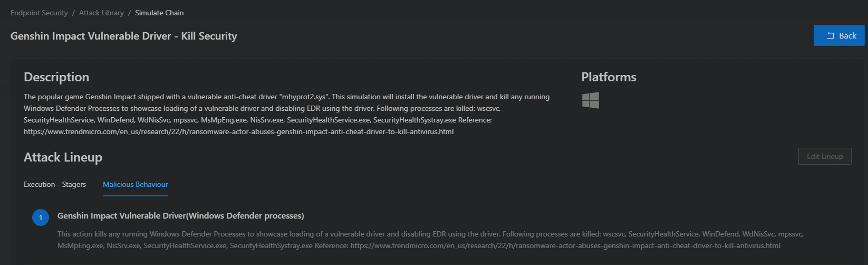Click the "This action kills any running" step text
The width and height of the screenshot is (868, 265).
coord(102,234)
